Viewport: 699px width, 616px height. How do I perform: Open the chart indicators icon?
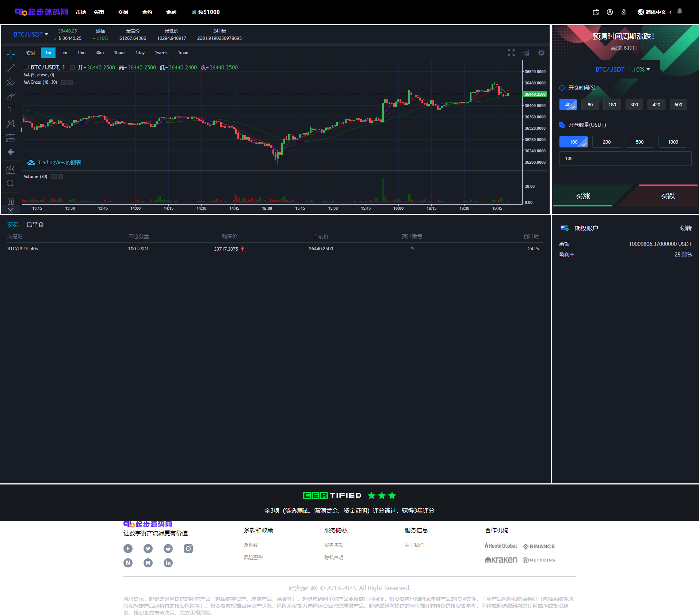[526, 53]
